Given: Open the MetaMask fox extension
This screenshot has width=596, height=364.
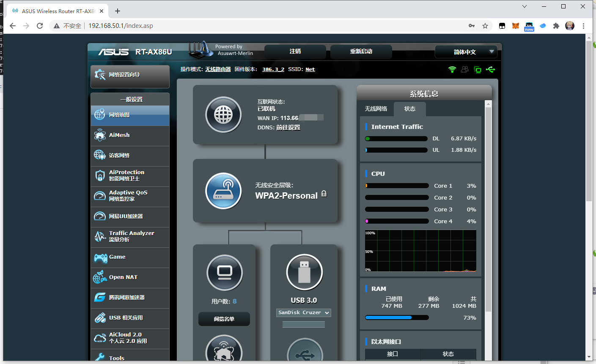Looking at the screenshot, I should point(516,26).
